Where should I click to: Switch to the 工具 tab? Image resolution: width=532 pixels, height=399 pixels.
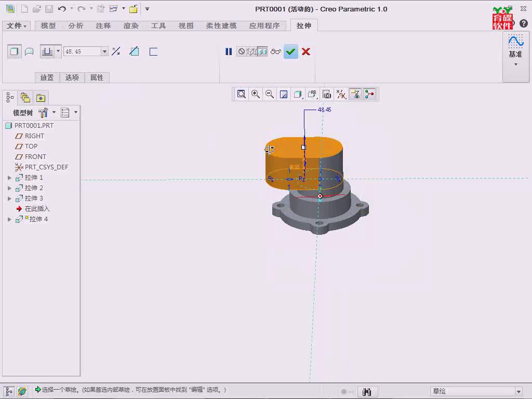(x=158, y=26)
